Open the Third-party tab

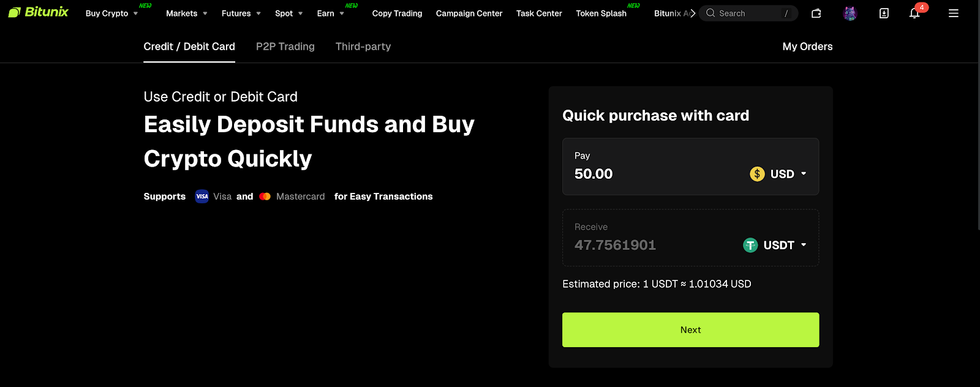[x=363, y=46]
